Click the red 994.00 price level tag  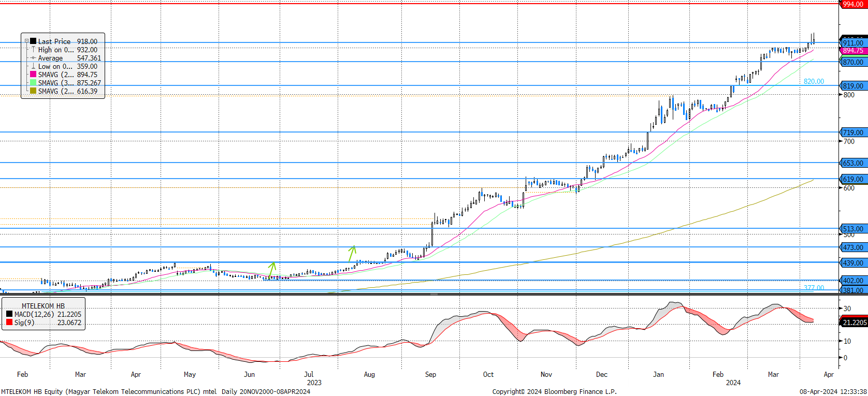click(853, 4)
